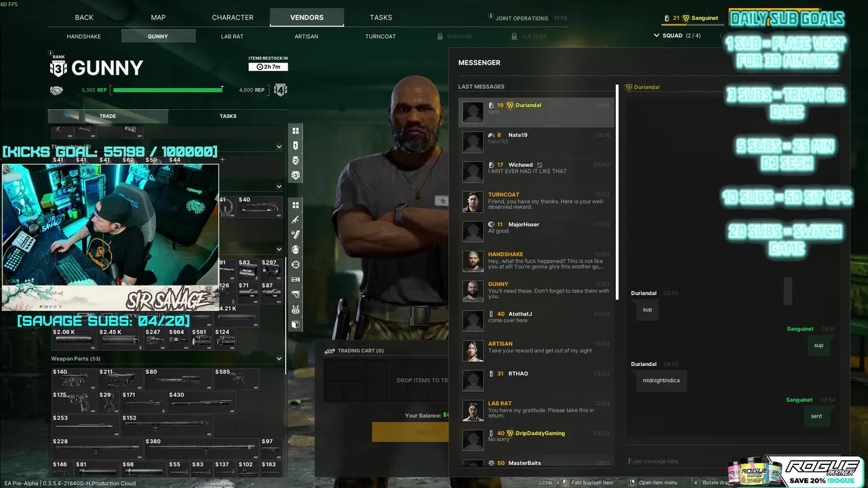Open the CHARACTER tab
This screenshot has height=488, width=868.
(233, 18)
